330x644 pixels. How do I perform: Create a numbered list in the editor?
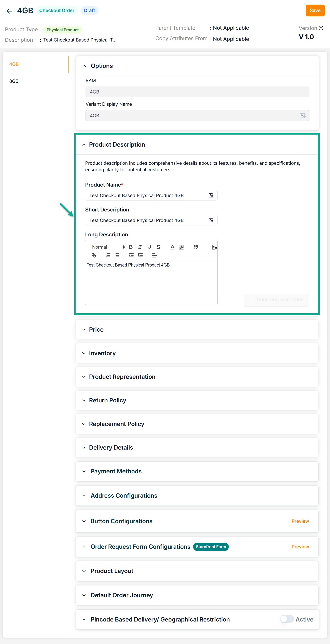coord(108,255)
